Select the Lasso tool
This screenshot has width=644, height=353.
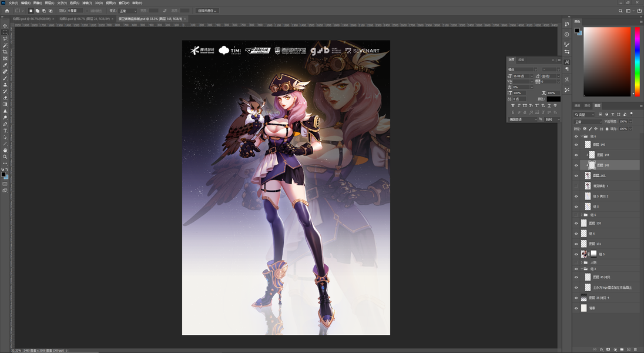5,39
